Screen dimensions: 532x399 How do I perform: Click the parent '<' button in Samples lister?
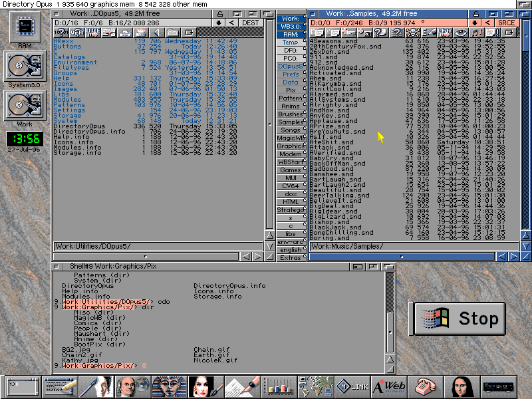(x=488, y=23)
